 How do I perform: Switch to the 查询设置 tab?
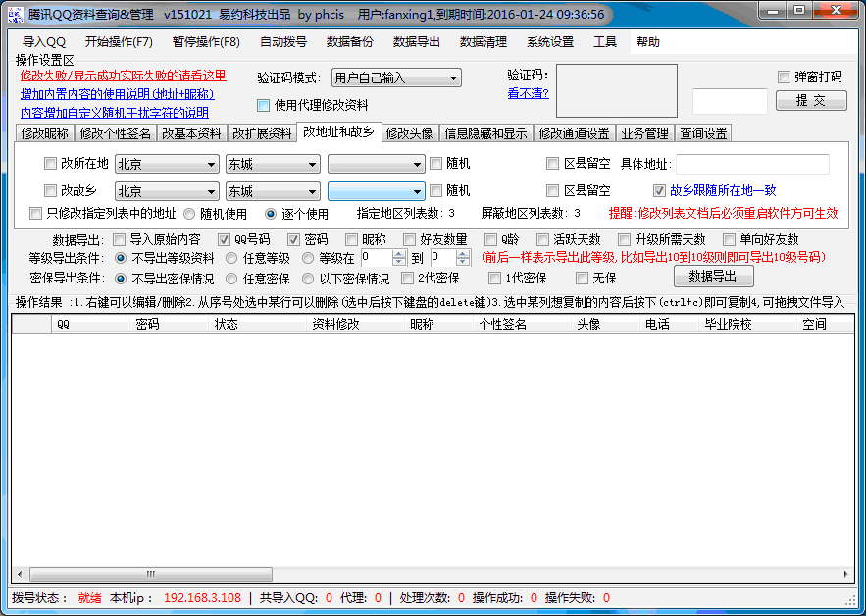(x=703, y=133)
